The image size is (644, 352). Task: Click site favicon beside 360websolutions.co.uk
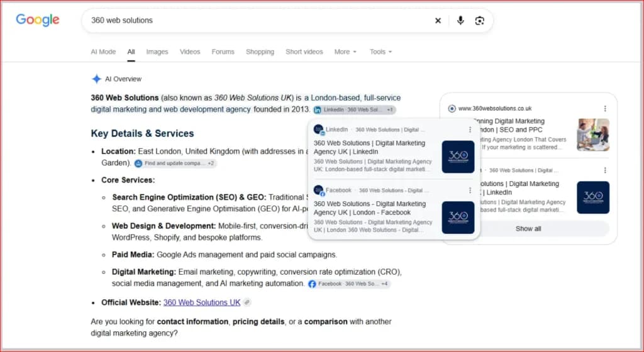click(452, 109)
